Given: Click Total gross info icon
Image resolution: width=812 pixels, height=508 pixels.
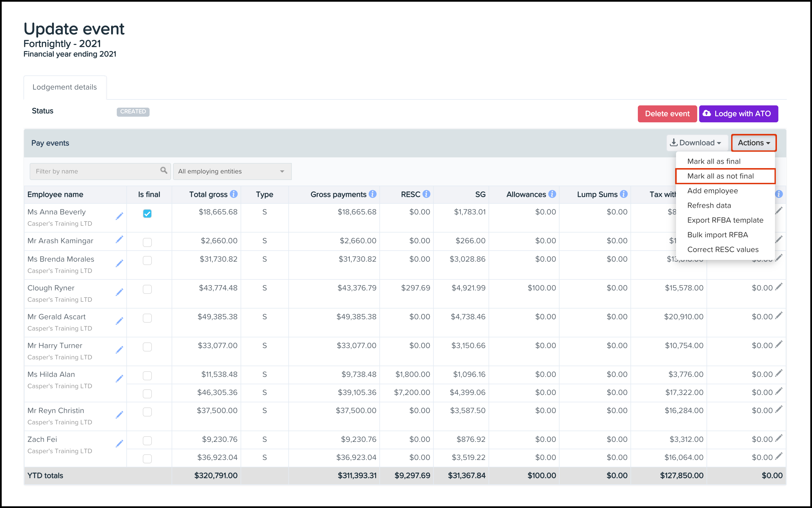Looking at the screenshot, I should (234, 194).
